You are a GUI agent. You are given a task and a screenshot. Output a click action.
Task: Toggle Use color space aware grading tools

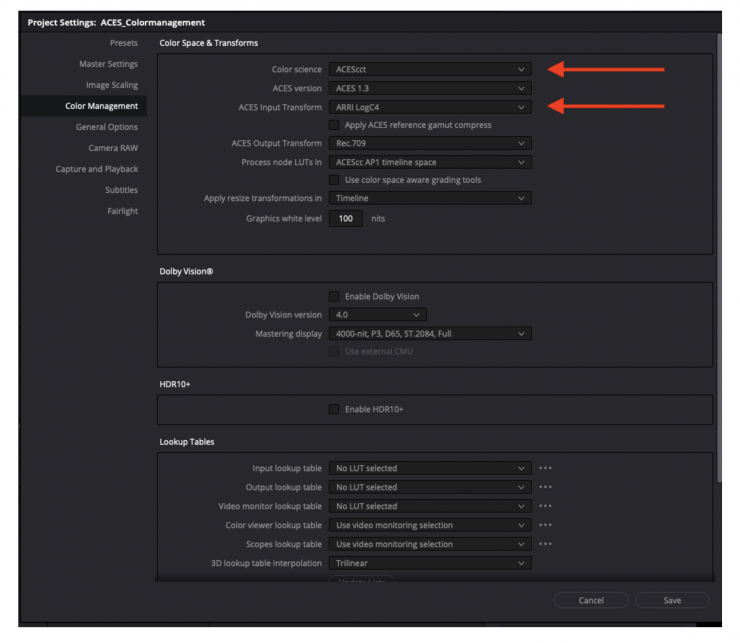coord(335,180)
